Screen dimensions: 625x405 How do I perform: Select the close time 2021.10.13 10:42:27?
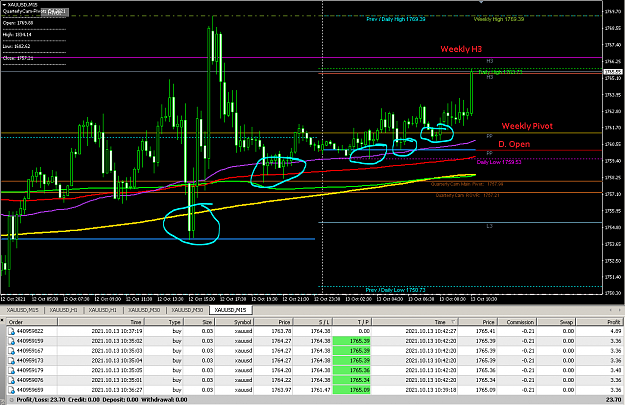tap(431, 331)
